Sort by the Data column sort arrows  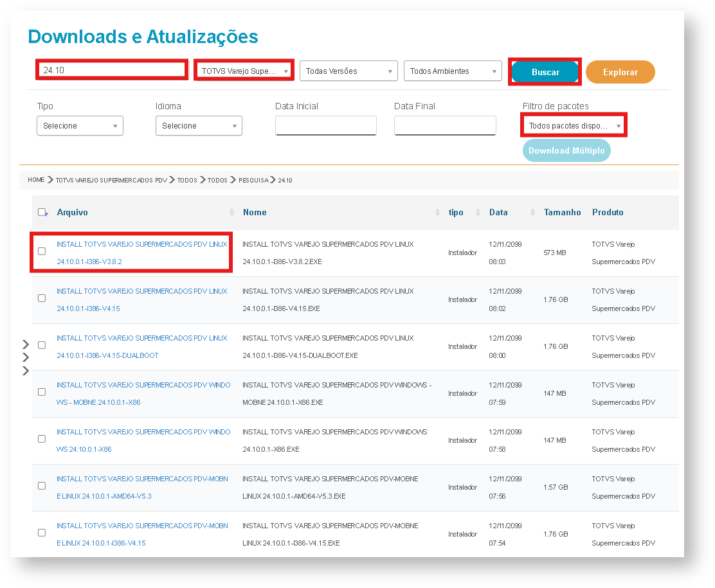(532, 212)
